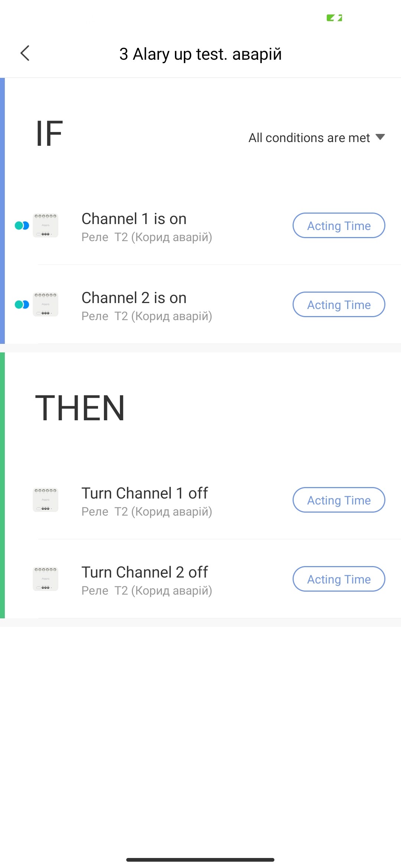
Task: Tap teal-blue status dots for Channel 1
Action: [22, 226]
